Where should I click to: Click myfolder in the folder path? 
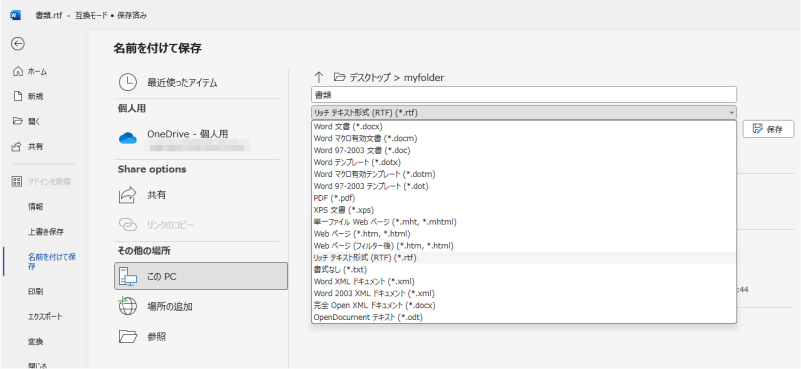click(424, 78)
